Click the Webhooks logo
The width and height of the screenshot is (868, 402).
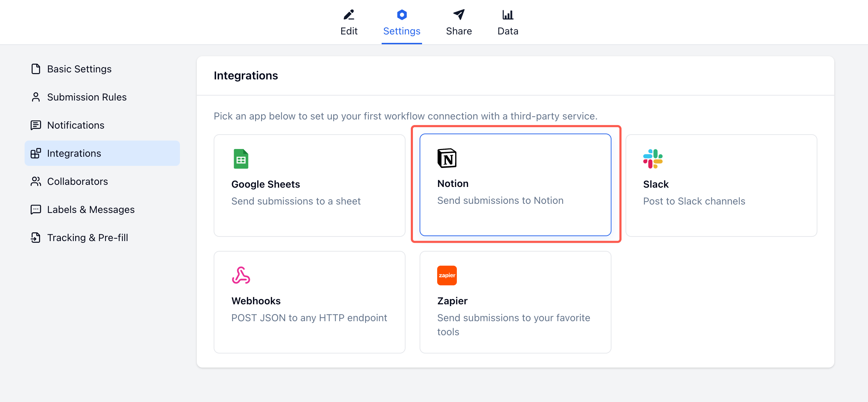click(241, 275)
